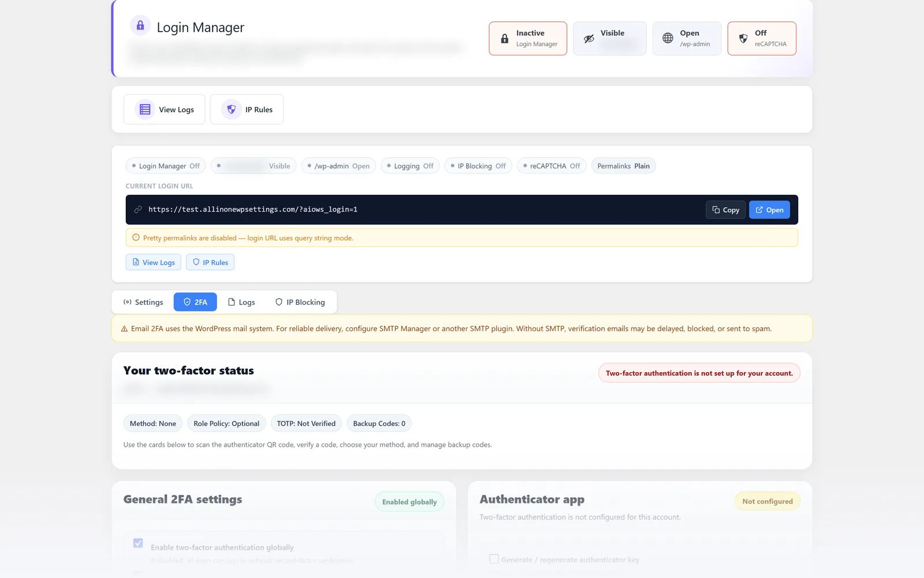Image resolution: width=924 pixels, height=578 pixels.
Task: Click small IP Rules link below URL
Action: coord(210,262)
